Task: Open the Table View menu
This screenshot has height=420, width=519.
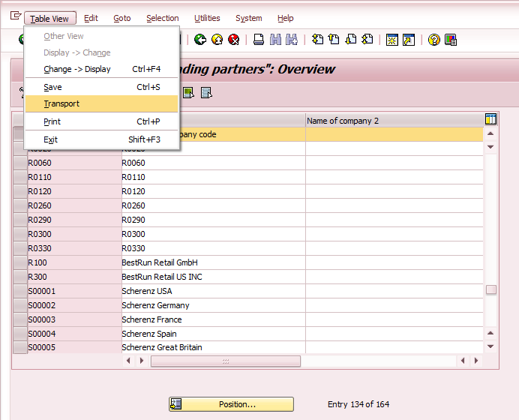Action: coord(50,18)
